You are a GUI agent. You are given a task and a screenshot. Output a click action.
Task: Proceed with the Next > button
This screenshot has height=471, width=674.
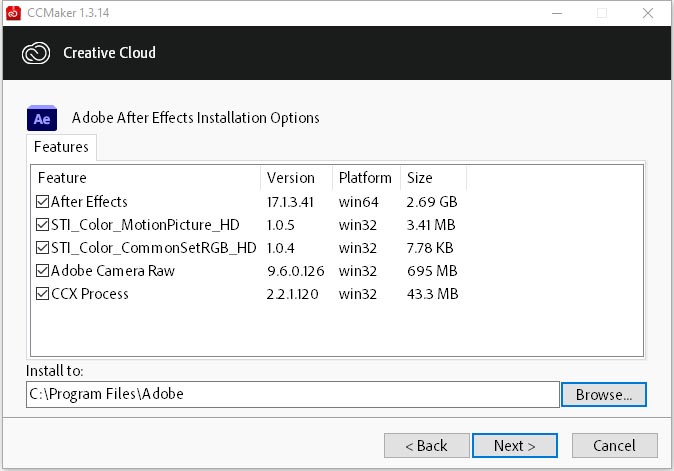click(515, 446)
